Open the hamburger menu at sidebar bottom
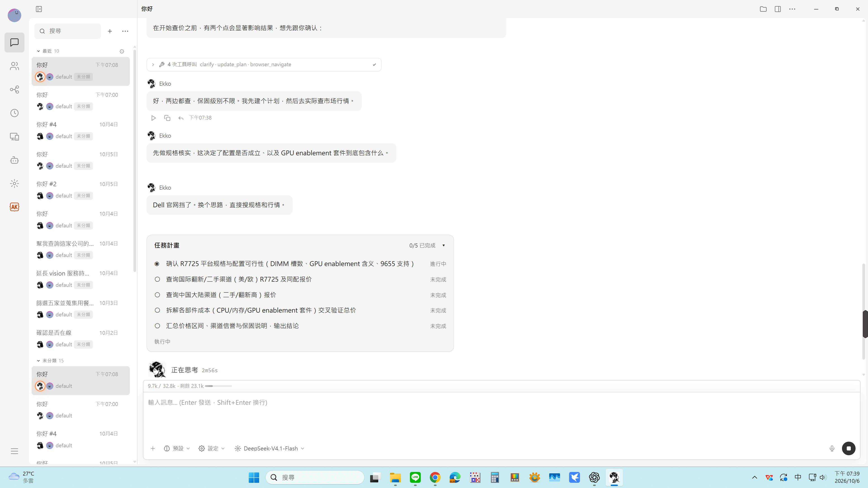Screen dimensions: 868x488 [14, 451]
